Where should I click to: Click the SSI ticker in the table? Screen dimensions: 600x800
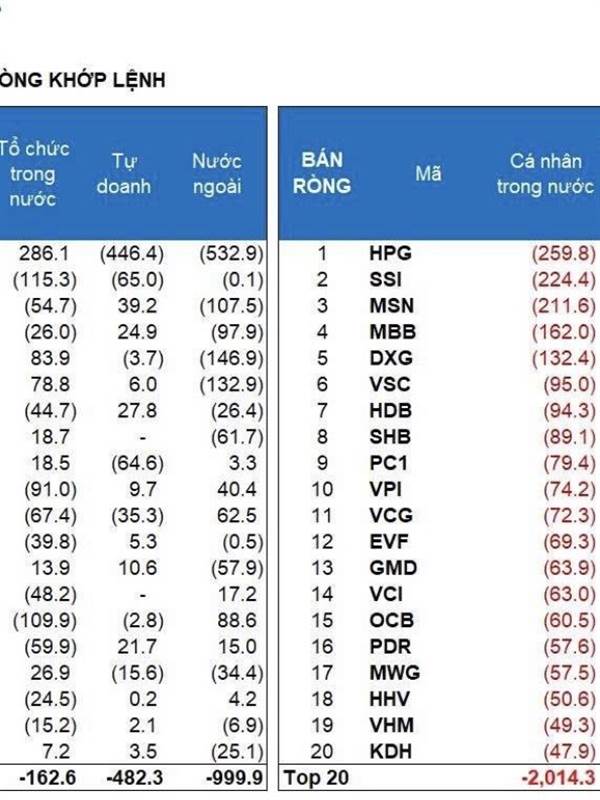pyautogui.click(x=385, y=280)
